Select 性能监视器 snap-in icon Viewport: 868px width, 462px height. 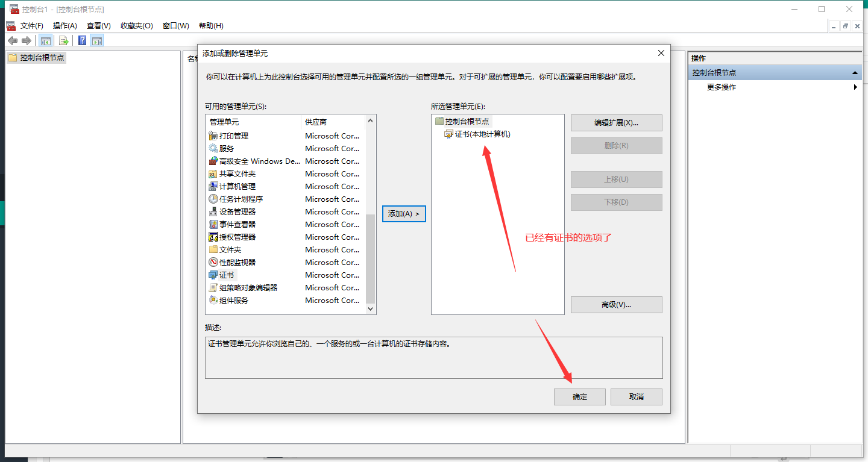click(213, 262)
